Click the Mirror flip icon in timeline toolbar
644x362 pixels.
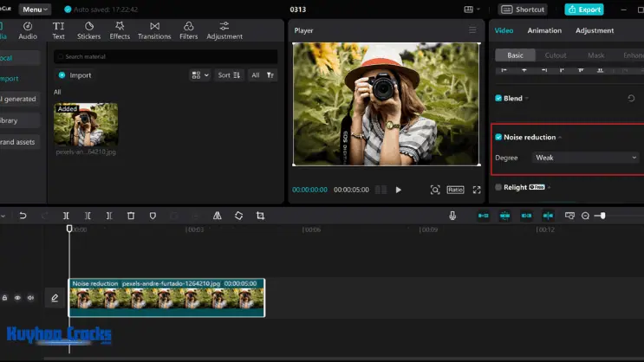pyautogui.click(x=217, y=216)
